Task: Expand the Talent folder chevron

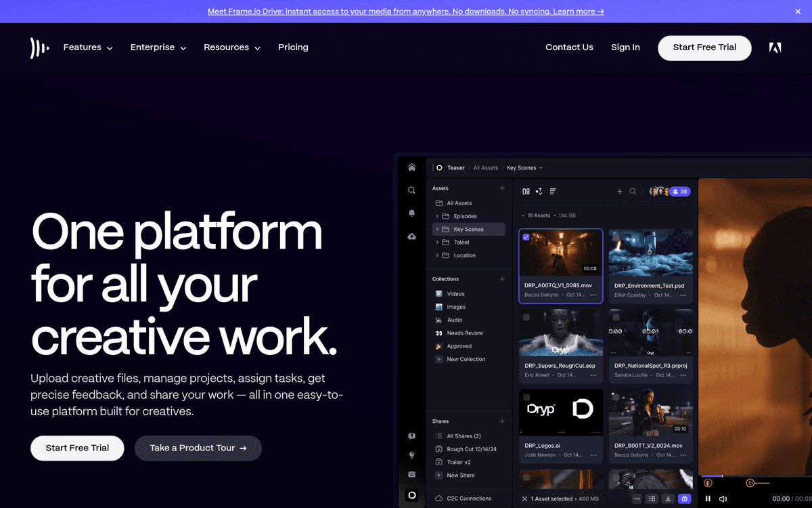Action: 437,242
